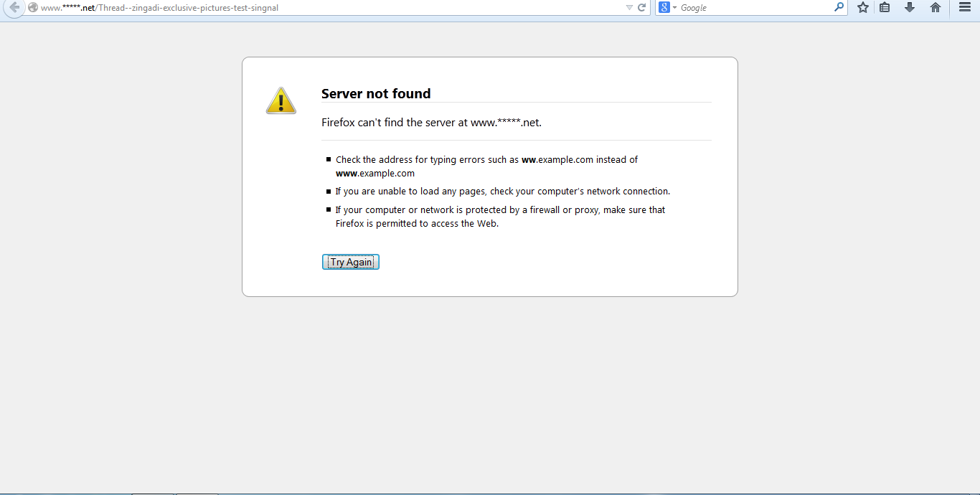Click the magnifier search go icon
The image size is (980, 495).
tap(839, 7)
